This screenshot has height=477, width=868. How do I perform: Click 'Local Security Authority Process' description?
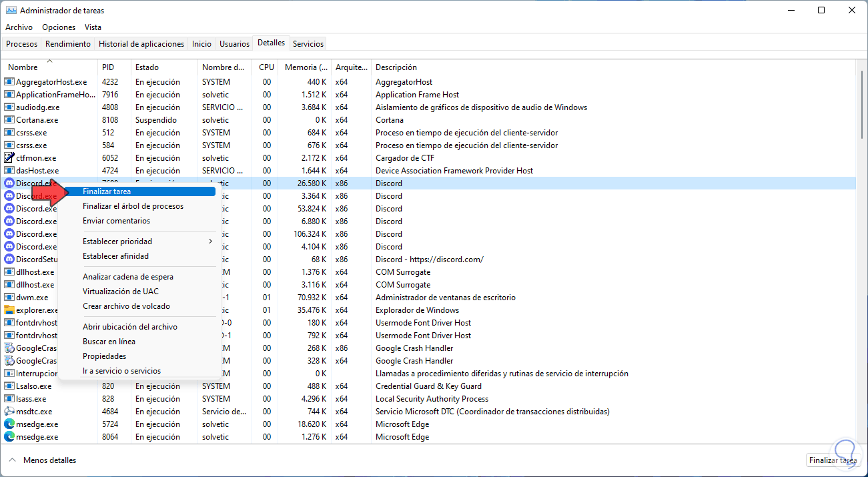432,399
